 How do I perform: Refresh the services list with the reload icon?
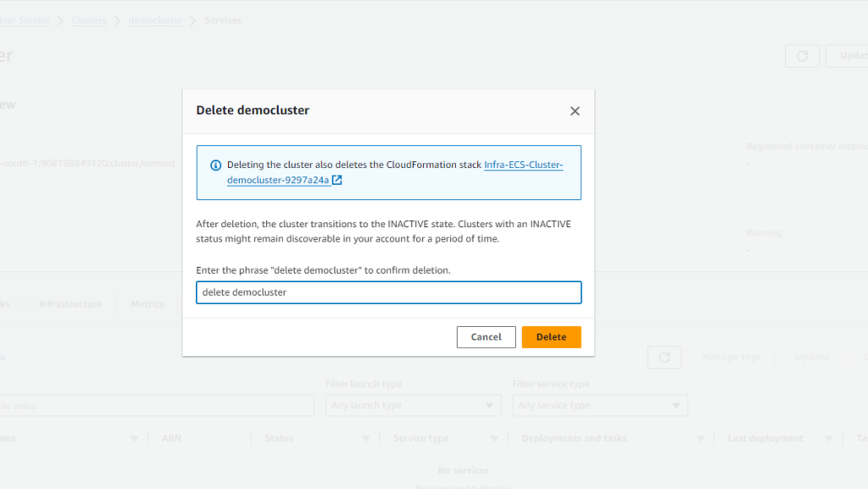tap(664, 358)
